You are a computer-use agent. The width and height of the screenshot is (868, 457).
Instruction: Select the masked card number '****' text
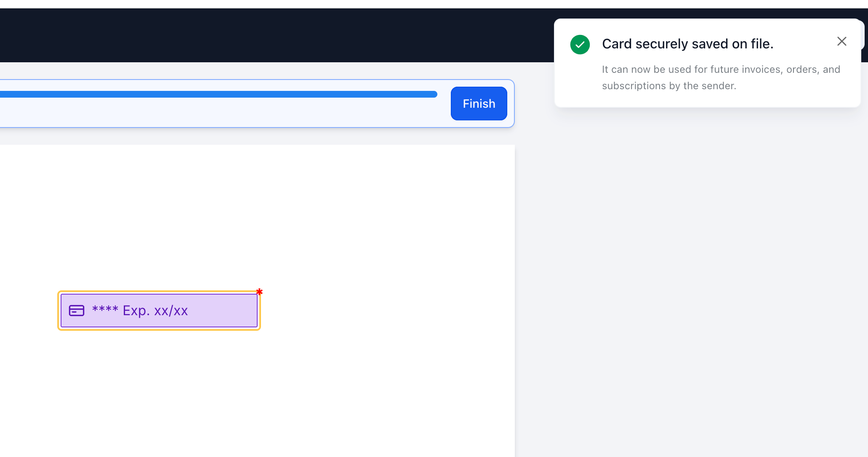(105, 311)
